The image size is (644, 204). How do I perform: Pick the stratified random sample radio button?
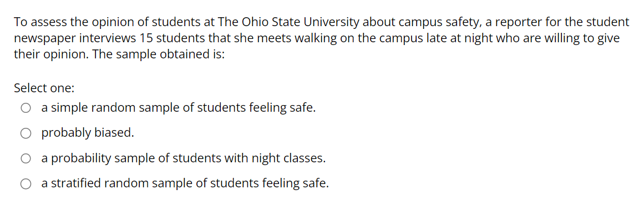(26, 184)
